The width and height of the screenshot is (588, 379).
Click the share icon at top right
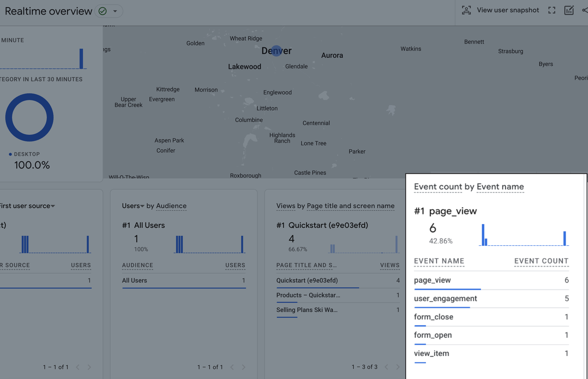click(x=585, y=10)
